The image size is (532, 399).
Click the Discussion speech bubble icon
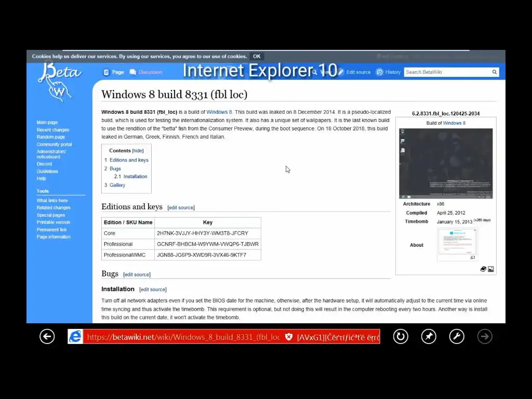point(132,72)
